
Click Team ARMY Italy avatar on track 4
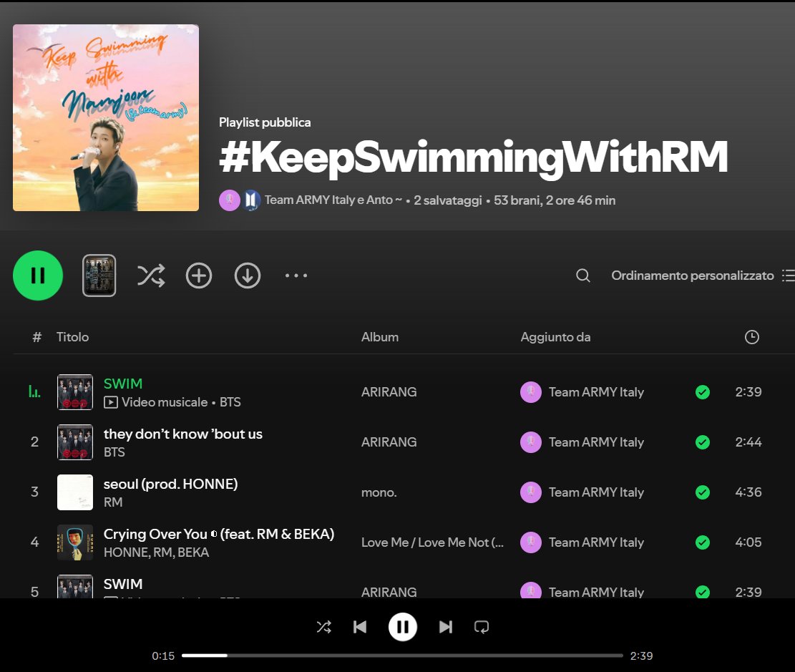coord(531,542)
